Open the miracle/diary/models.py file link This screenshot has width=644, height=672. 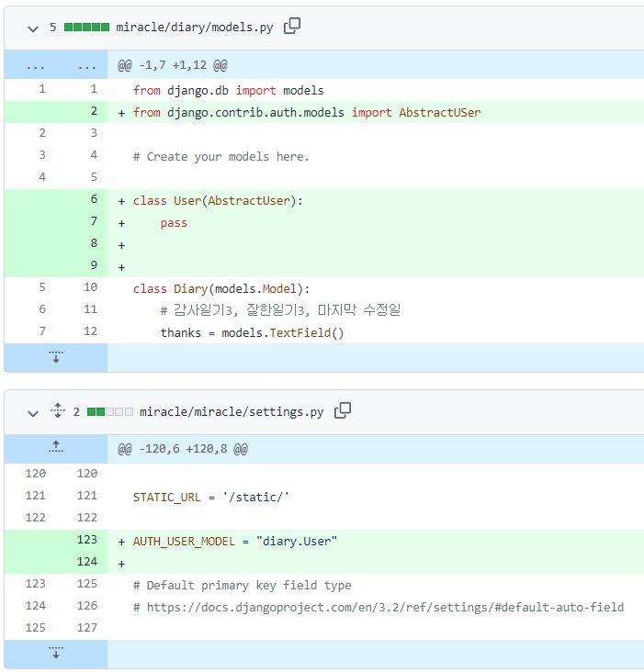[x=194, y=27]
